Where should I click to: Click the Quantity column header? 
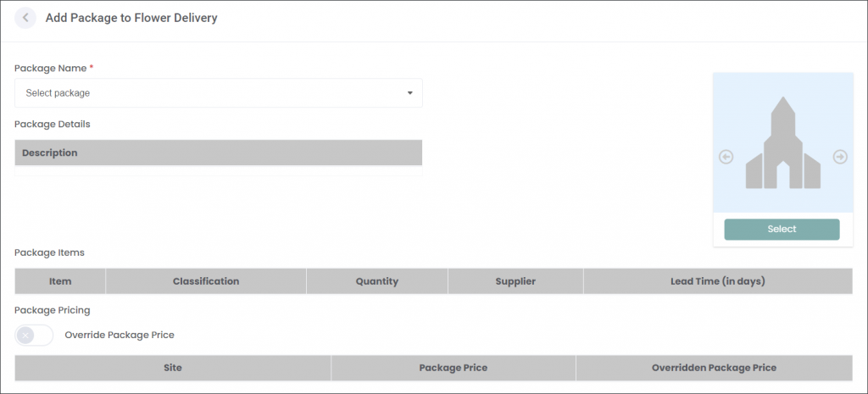click(377, 281)
